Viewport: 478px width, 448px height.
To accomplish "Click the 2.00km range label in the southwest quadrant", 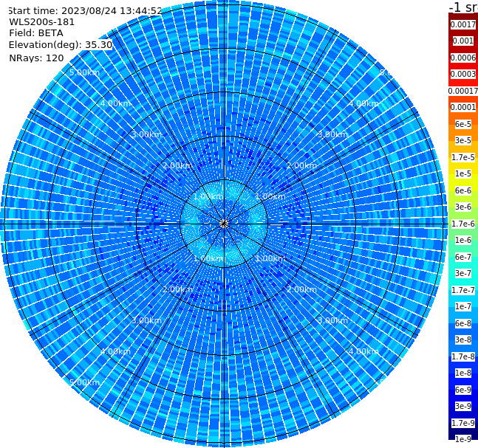I will click(178, 289).
